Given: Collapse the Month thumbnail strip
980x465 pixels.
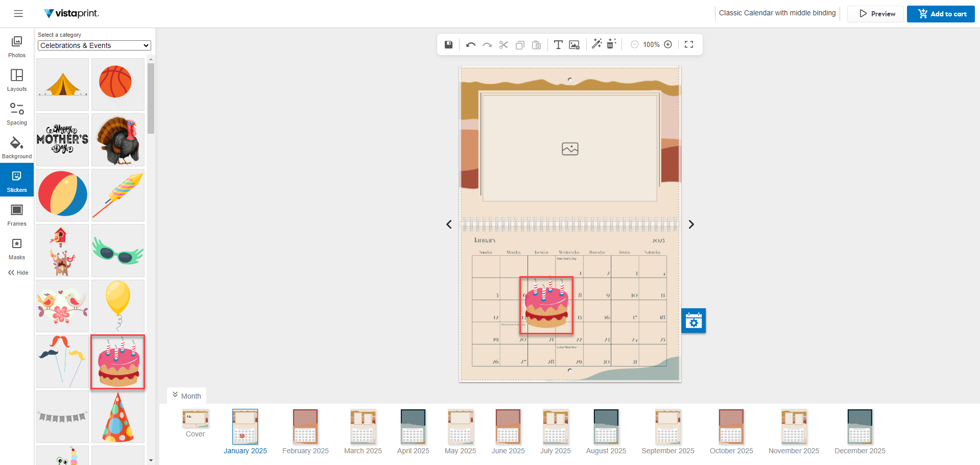Looking at the screenshot, I should [186, 396].
